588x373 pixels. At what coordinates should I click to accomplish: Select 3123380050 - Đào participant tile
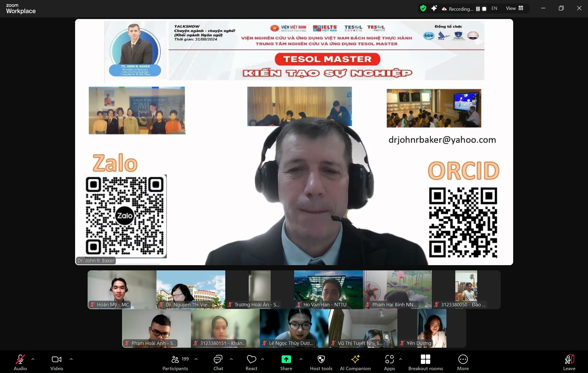[x=466, y=290]
